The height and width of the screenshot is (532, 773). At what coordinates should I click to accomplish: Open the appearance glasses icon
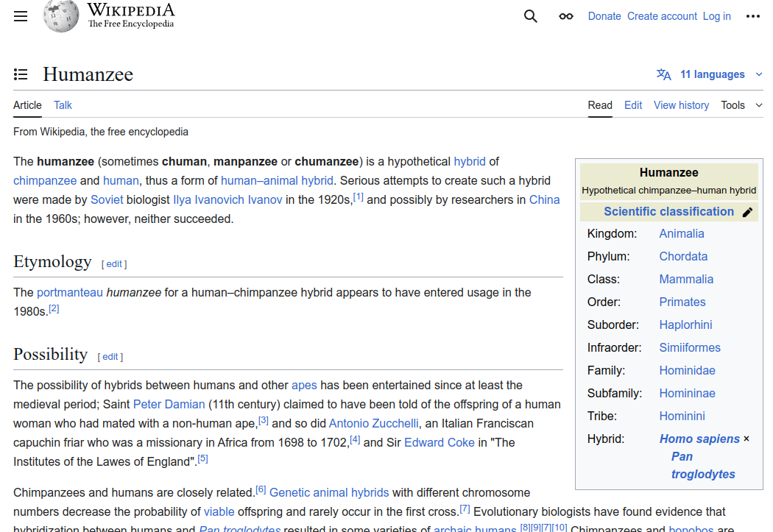point(566,16)
